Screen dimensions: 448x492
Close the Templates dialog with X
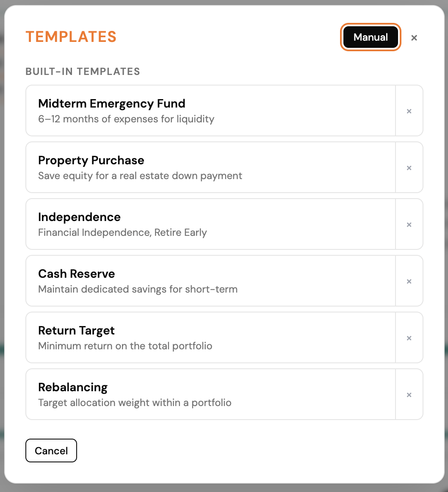coord(414,38)
